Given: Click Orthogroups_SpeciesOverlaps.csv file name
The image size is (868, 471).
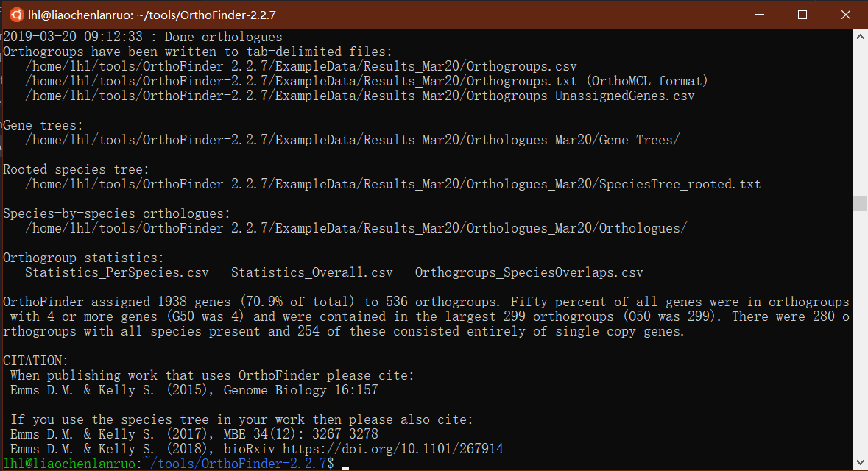Looking at the screenshot, I should (529, 272).
